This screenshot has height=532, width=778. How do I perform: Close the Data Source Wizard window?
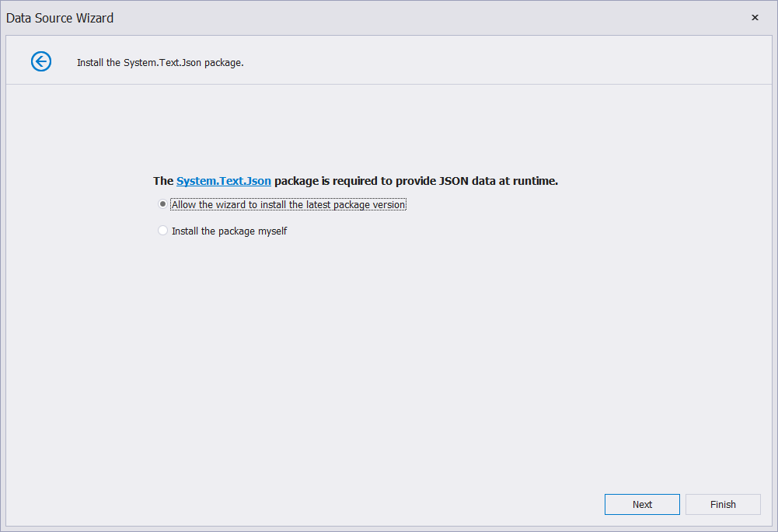[x=755, y=18]
